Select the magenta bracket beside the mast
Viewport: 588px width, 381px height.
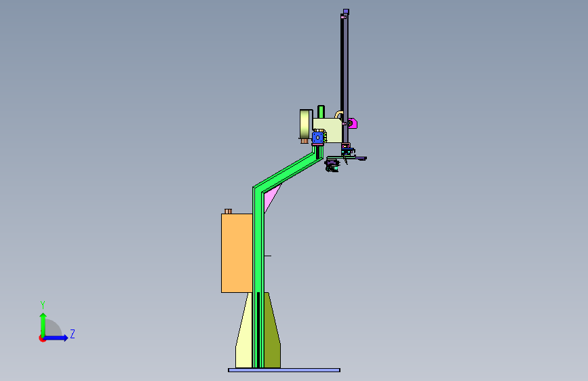pos(353,123)
